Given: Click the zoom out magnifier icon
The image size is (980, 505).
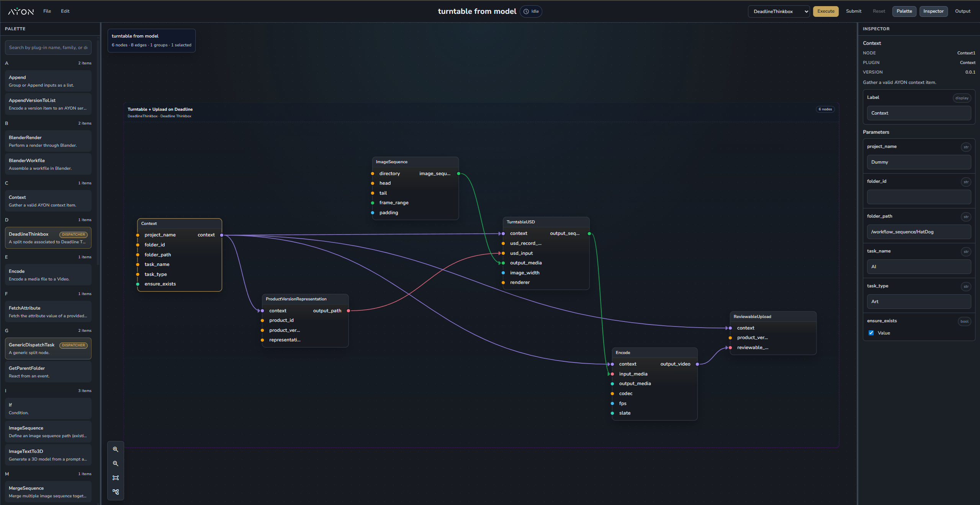Looking at the screenshot, I should (x=115, y=464).
